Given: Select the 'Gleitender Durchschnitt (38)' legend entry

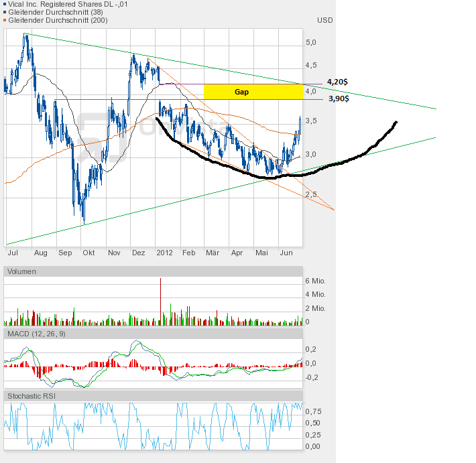Looking at the screenshot, I should click(56, 13).
